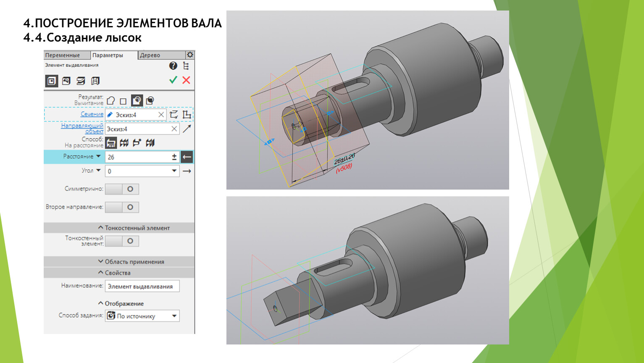The height and width of the screenshot is (363, 644).
Task: Turn on the Тонкостенный элемент switch
Action: 122,241
